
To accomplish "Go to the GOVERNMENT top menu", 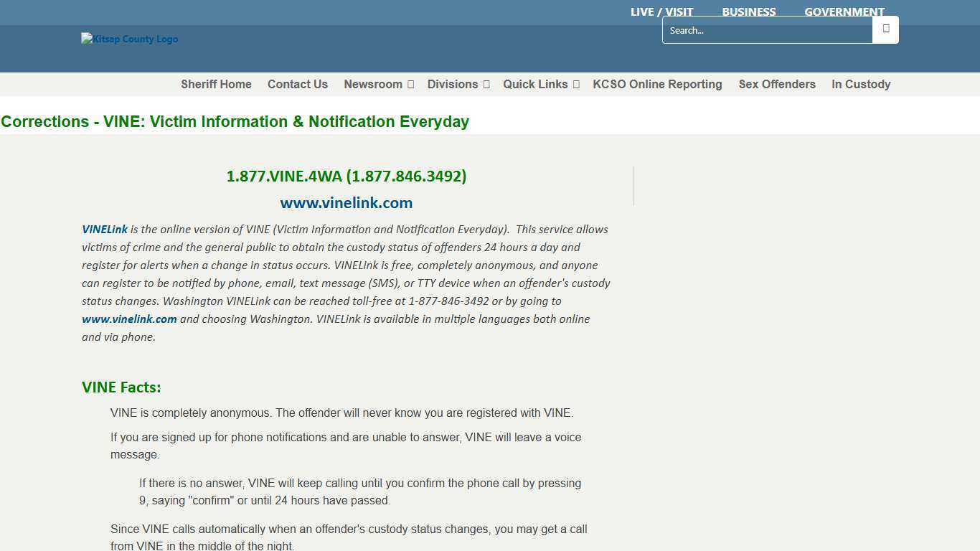I will (x=844, y=12).
